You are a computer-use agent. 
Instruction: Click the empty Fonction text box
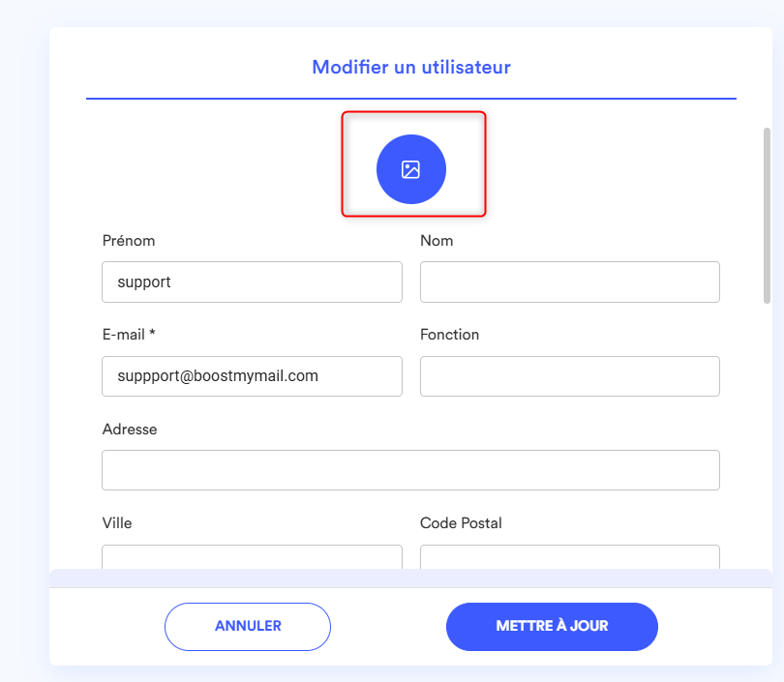pos(570,376)
